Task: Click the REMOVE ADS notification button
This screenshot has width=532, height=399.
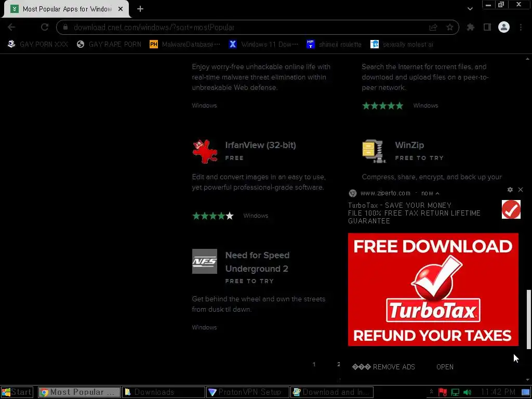Action: tap(383, 367)
